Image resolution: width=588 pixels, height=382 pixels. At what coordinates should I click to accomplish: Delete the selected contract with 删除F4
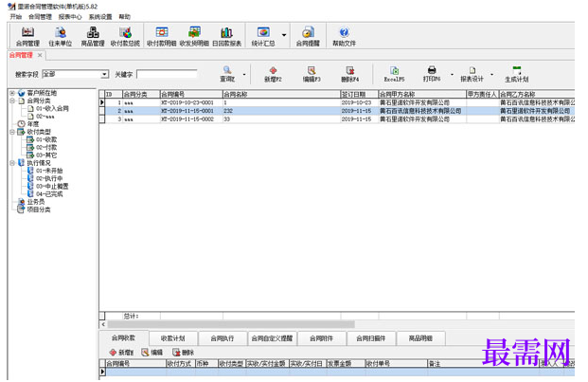(350, 74)
